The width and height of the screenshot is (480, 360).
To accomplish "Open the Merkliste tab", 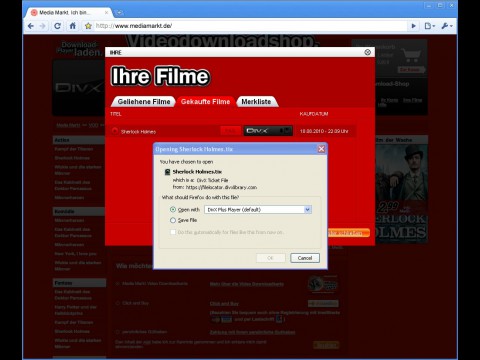I will point(256,102).
